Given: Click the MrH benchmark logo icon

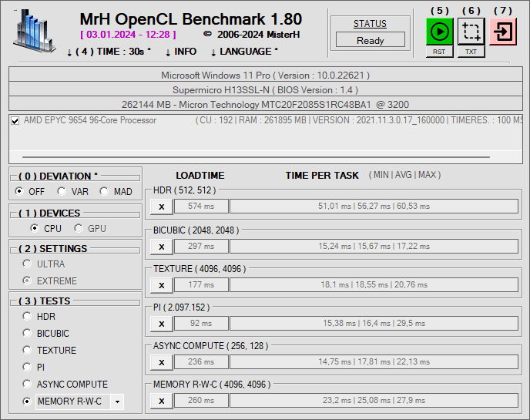Looking at the screenshot, I should 34,31.
